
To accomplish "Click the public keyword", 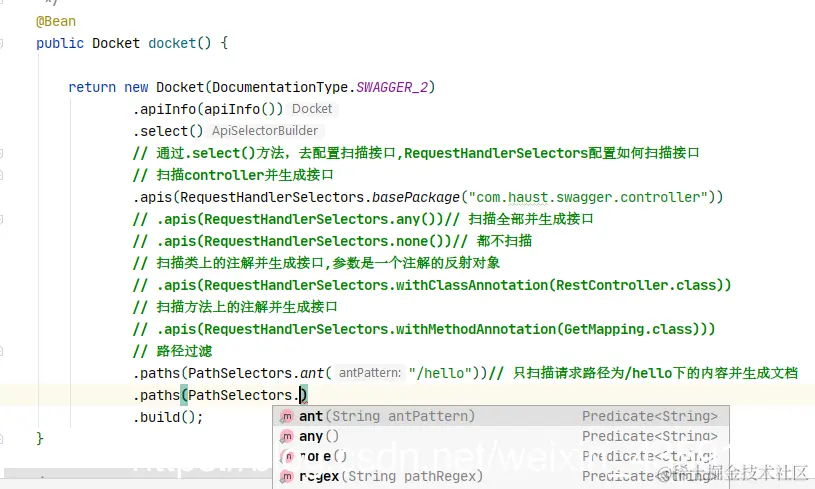I will pyautogui.click(x=60, y=43).
